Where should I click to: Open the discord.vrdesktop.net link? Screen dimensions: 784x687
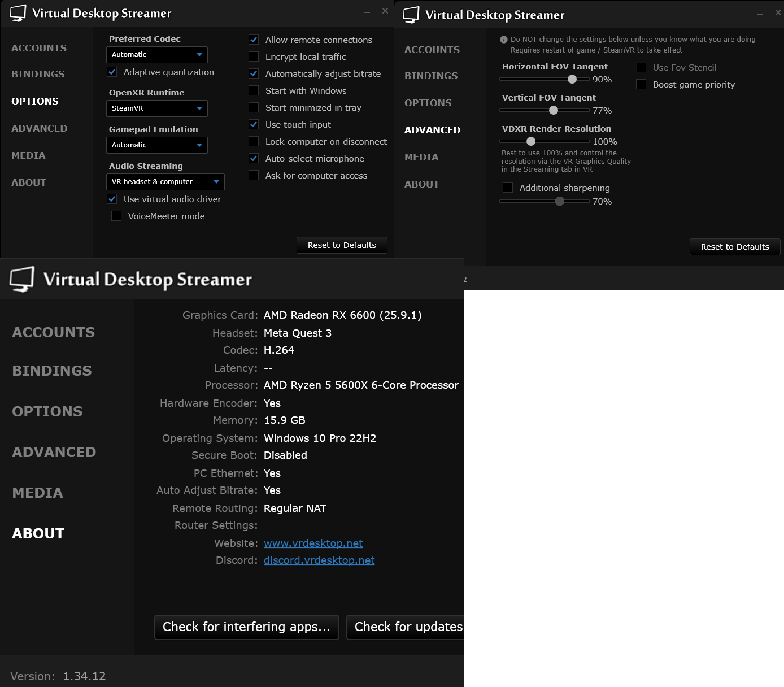pyautogui.click(x=319, y=560)
